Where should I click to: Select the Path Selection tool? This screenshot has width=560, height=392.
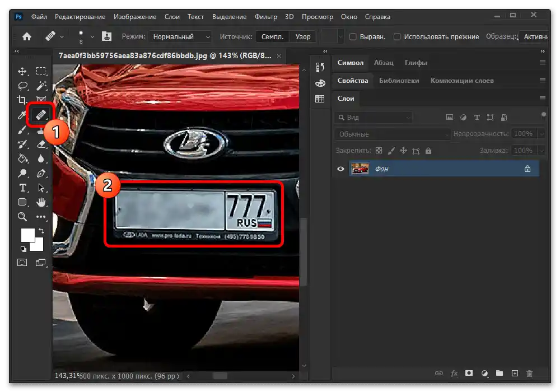(x=41, y=188)
